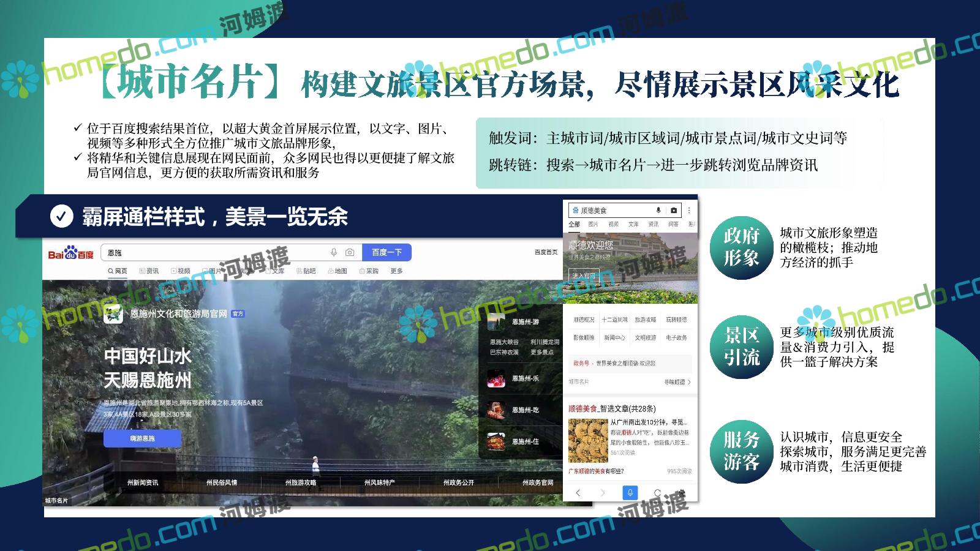
Task: Expand the 更多 menu in Baidu navigation
Action: 396,271
